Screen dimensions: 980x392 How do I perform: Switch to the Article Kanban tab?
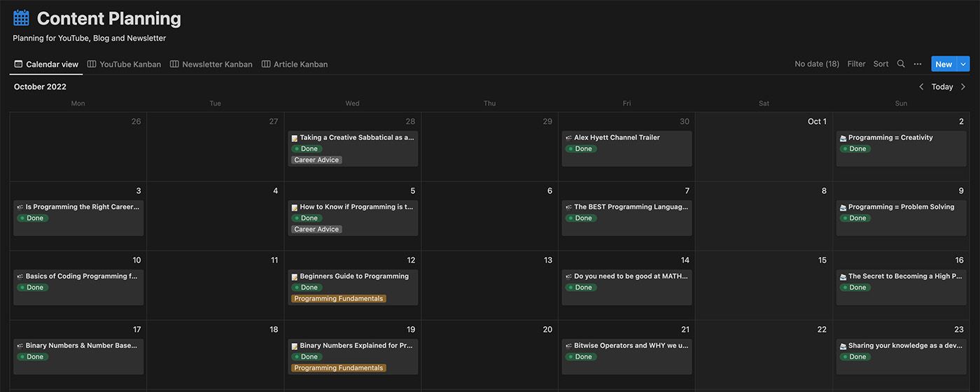(x=294, y=64)
